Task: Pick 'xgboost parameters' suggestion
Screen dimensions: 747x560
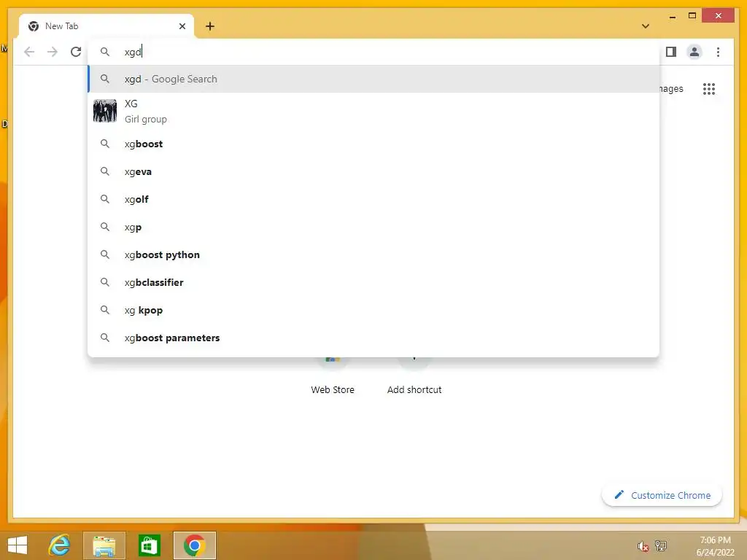Action: click(373, 338)
